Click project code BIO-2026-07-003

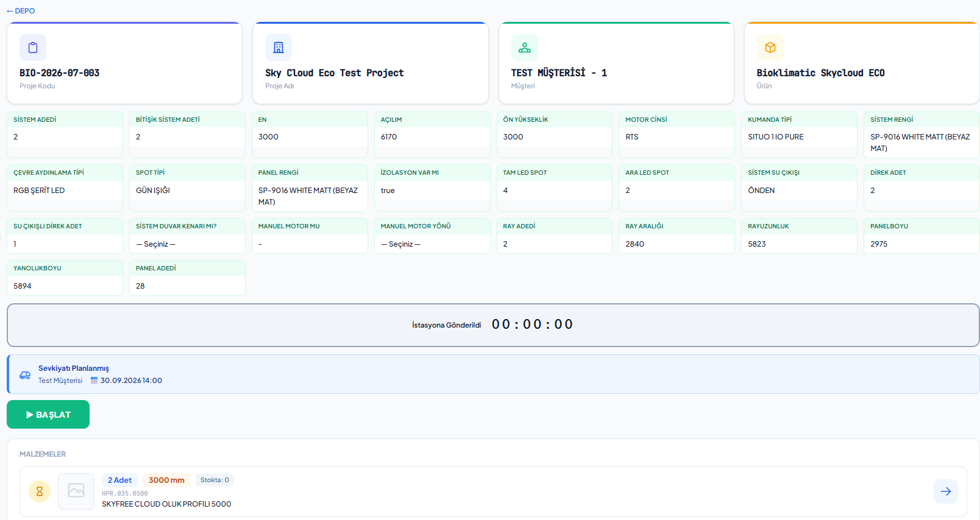point(60,73)
